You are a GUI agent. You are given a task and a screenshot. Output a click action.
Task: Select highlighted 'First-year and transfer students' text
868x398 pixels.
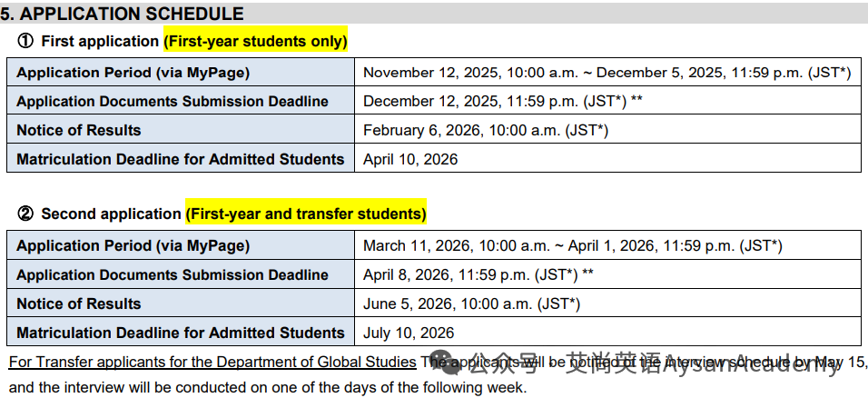click(306, 214)
